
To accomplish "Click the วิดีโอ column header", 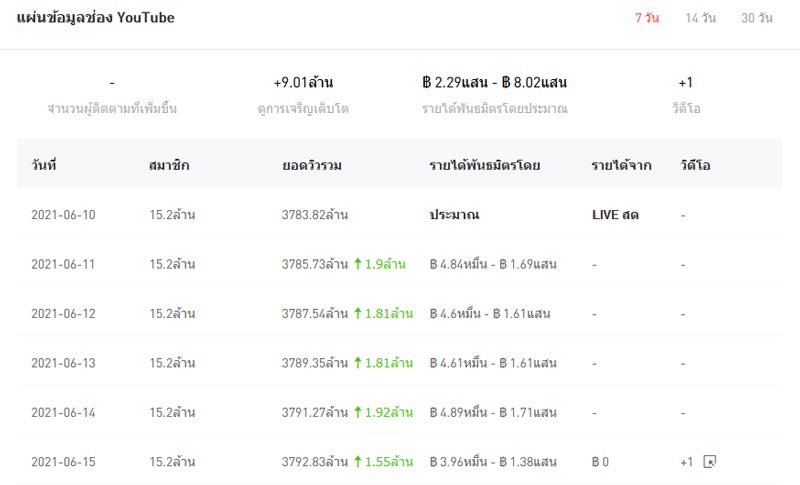I will 695,165.
